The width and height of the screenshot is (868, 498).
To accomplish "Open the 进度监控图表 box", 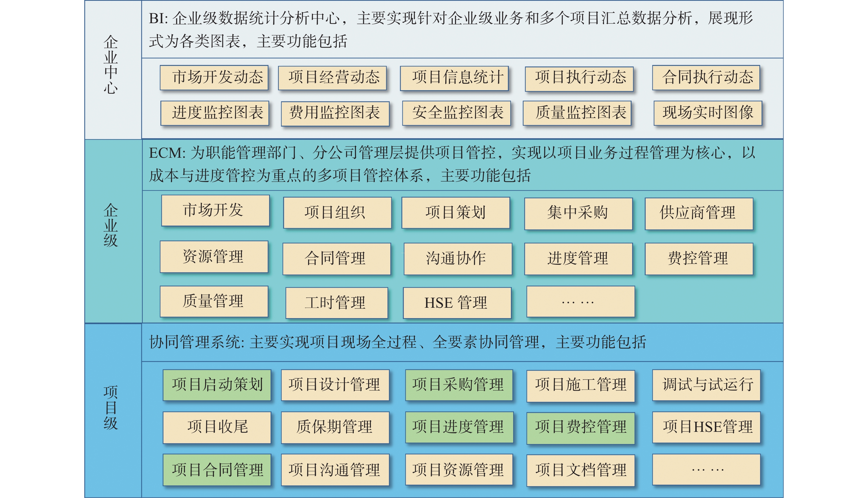I will 215,113.
